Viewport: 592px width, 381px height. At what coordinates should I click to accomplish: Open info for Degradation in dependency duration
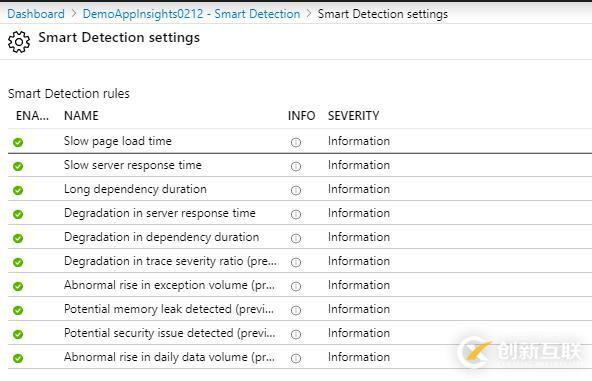click(296, 238)
